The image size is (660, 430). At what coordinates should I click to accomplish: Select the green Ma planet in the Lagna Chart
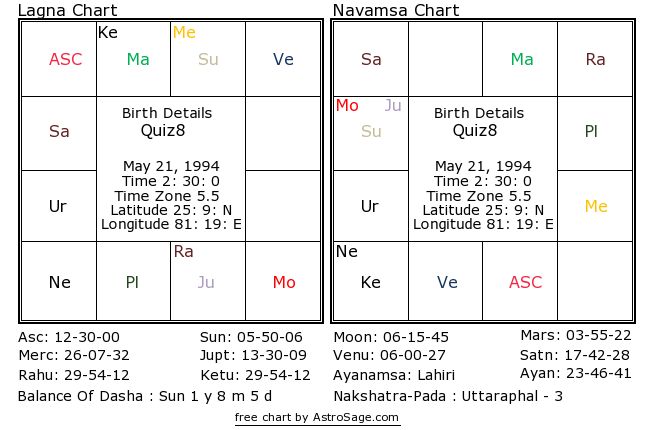tap(138, 60)
